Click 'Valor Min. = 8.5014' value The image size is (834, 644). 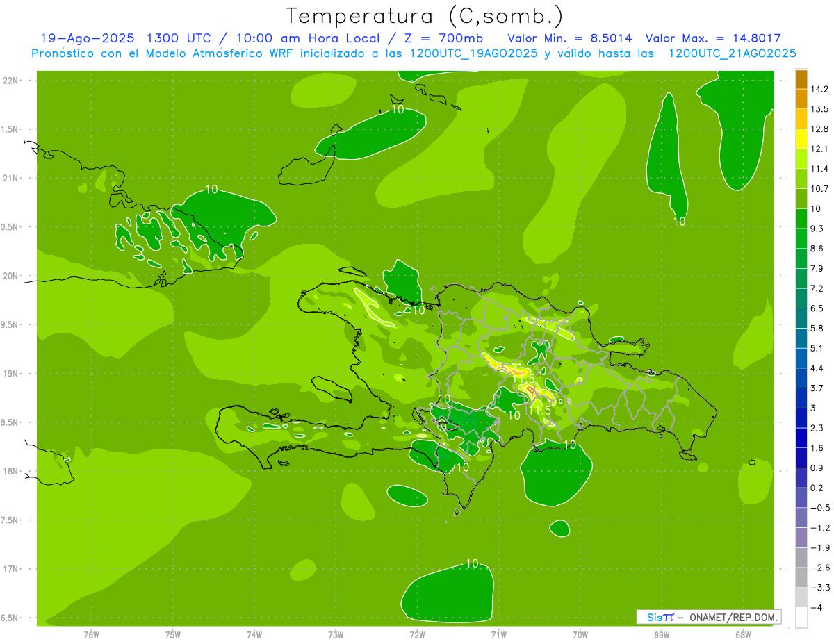(570, 38)
